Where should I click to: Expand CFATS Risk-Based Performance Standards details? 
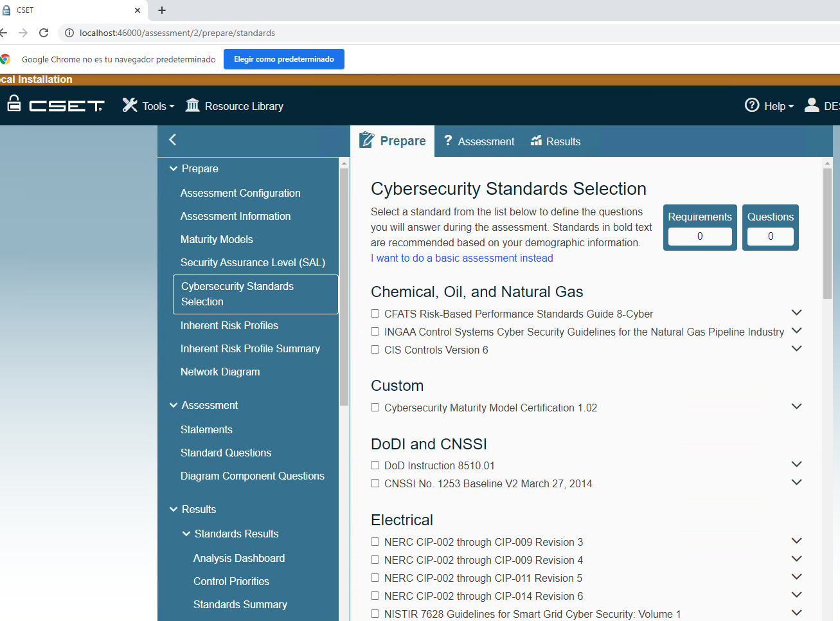[x=796, y=313]
